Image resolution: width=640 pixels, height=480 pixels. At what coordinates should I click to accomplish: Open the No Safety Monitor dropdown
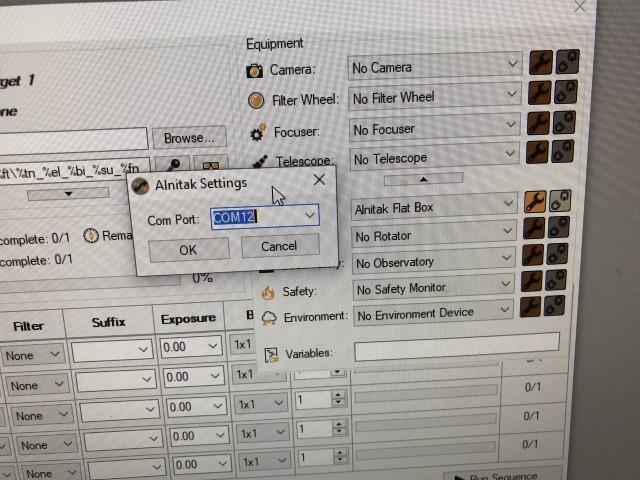click(x=505, y=283)
